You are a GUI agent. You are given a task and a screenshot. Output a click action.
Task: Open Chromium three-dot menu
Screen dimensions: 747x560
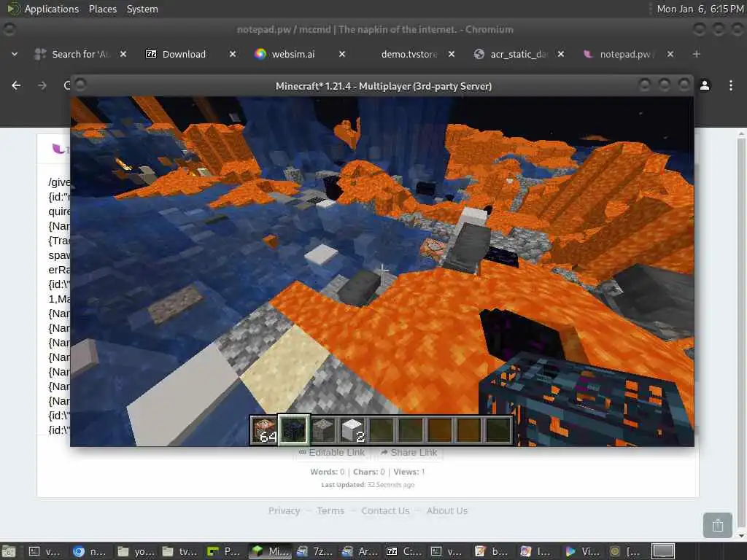pos(731,85)
